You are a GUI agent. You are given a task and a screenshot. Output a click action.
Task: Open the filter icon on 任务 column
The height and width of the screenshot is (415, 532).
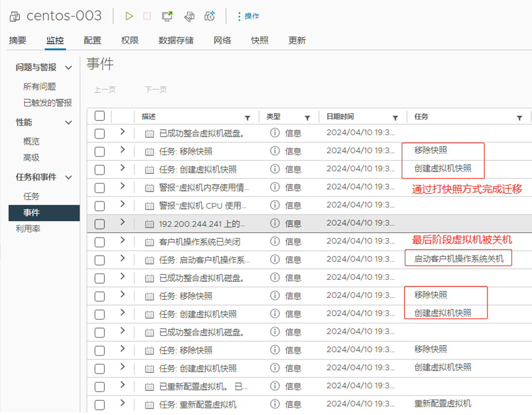[519, 117]
